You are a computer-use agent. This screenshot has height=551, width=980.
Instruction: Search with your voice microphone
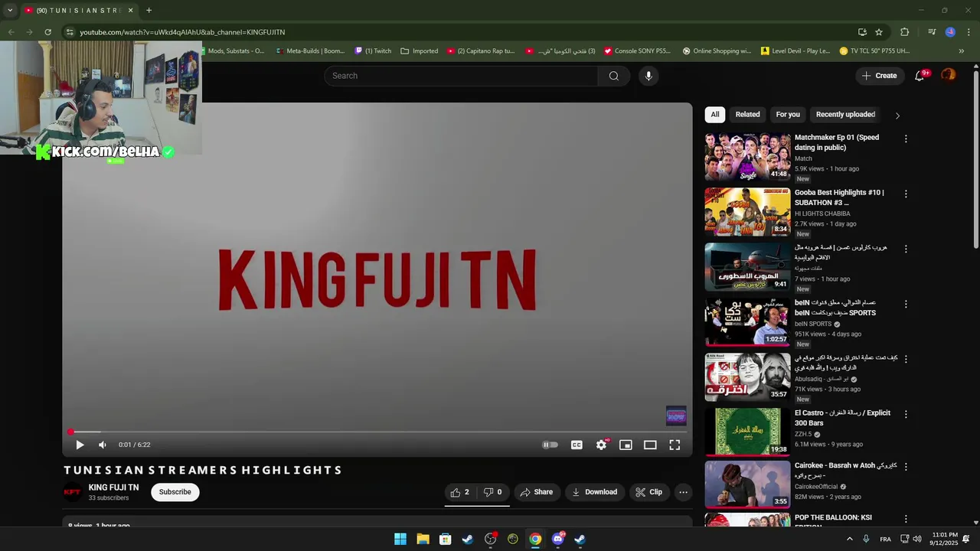[648, 76]
